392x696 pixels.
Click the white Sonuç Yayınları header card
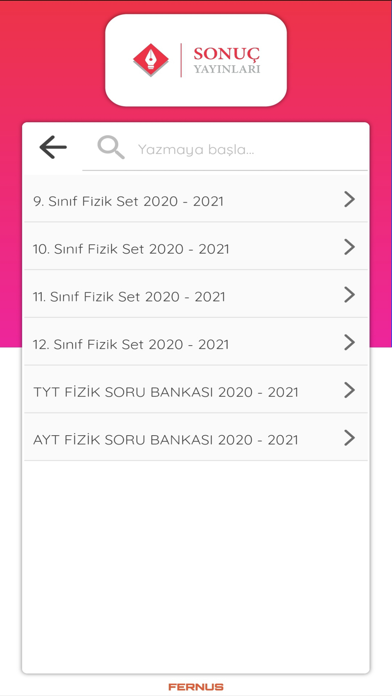(196, 60)
